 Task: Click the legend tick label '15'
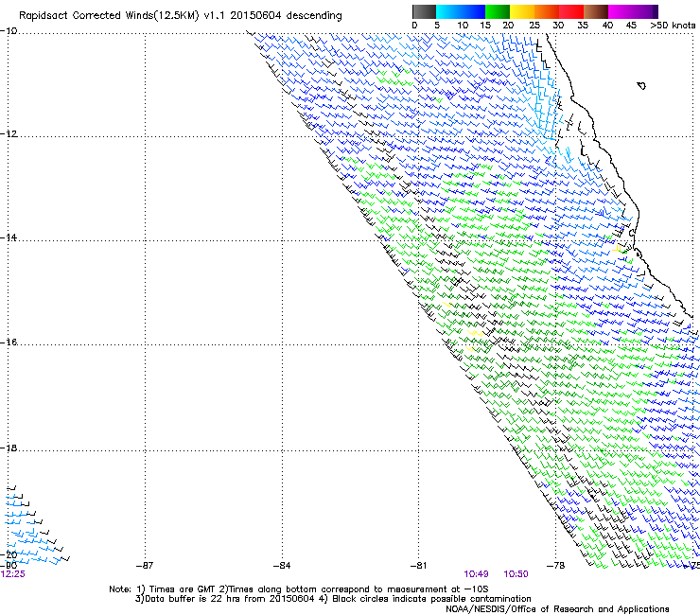[485, 26]
